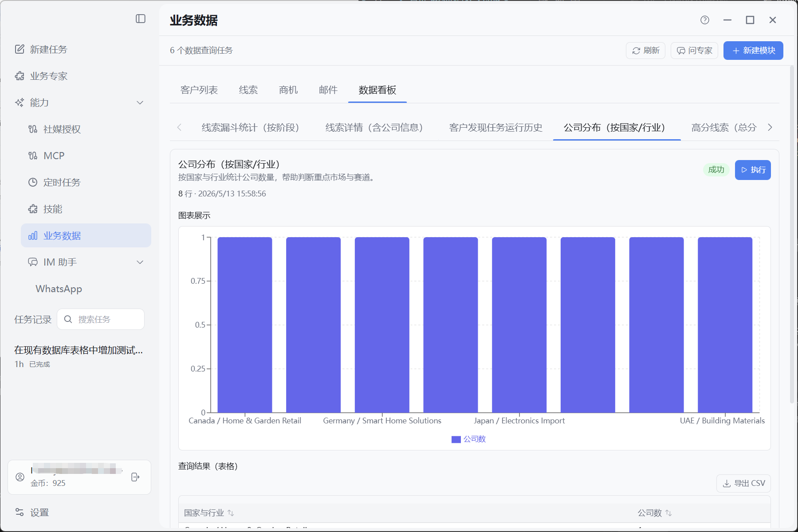This screenshot has height=532, width=798.
Task: Run the query with 执行 button
Action: [x=753, y=170]
